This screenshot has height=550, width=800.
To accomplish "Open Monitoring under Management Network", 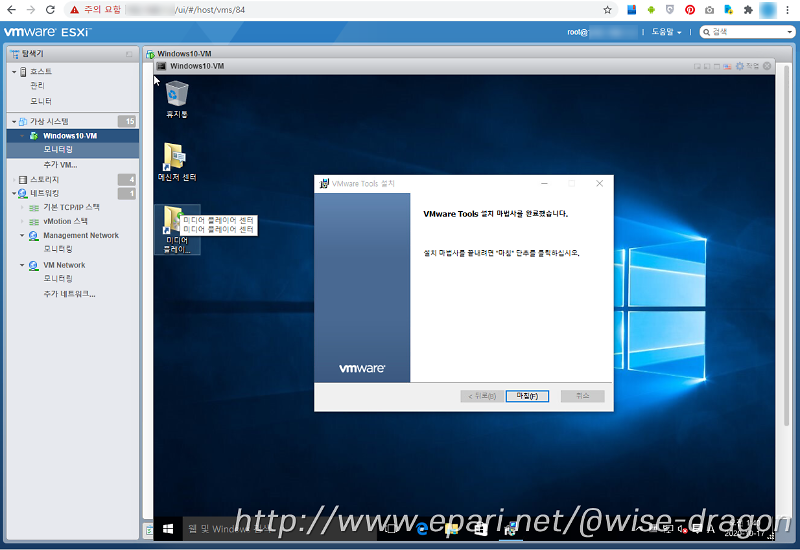I will pyautogui.click(x=58, y=249).
